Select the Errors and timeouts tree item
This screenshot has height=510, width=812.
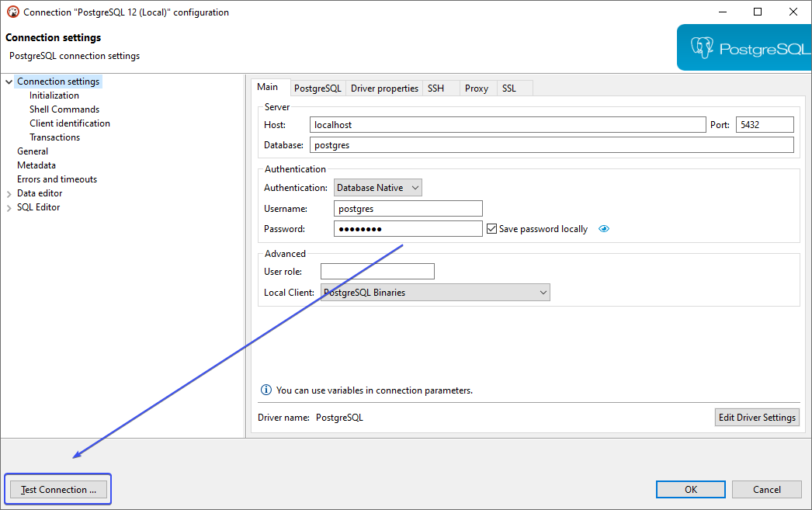[57, 179]
